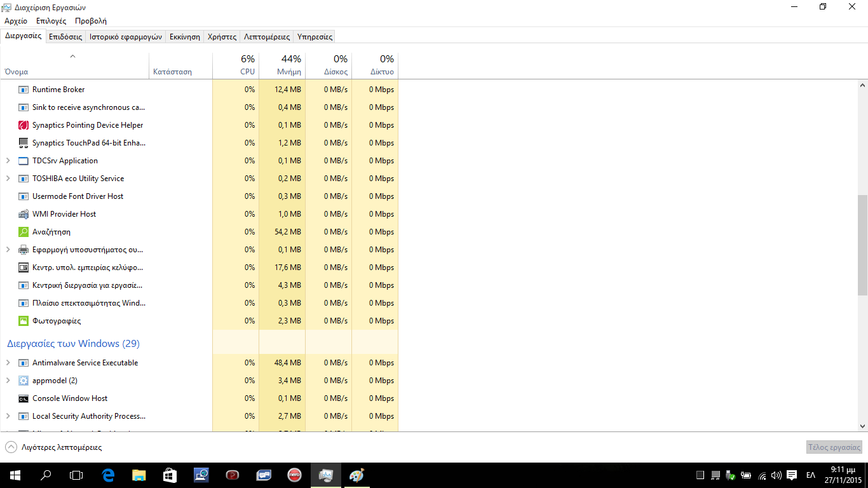The width and height of the screenshot is (868, 488).
Task: Switch to the Χρήστες tab
Action: coord(222,37)
